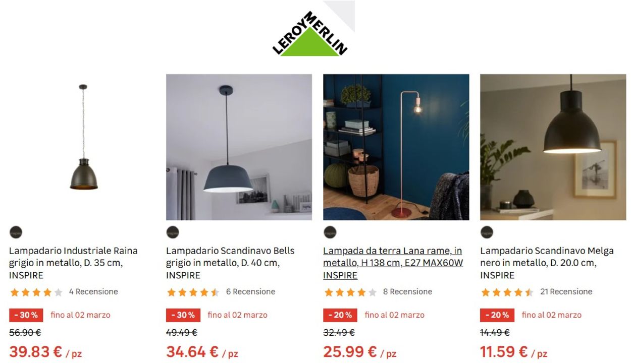The height and width of the screenshot is (364, 631).
Task: Click the Leroy Merlin logo
Action: [x=310, y=33]
